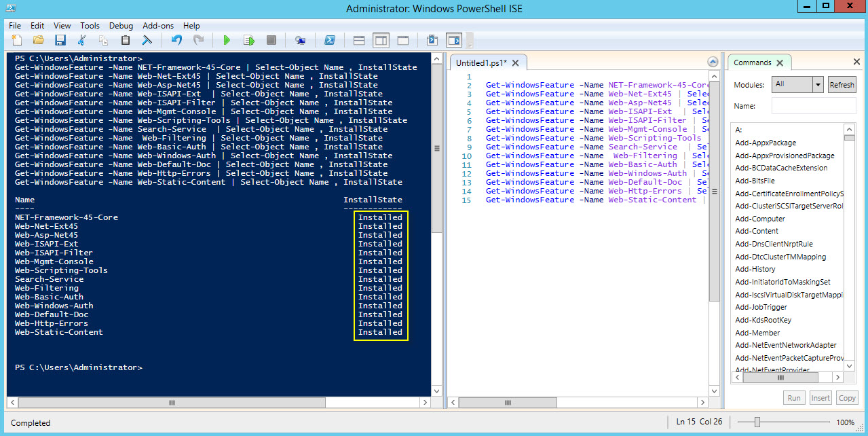Collapse the script pane with the chevron

coord(713,61)
